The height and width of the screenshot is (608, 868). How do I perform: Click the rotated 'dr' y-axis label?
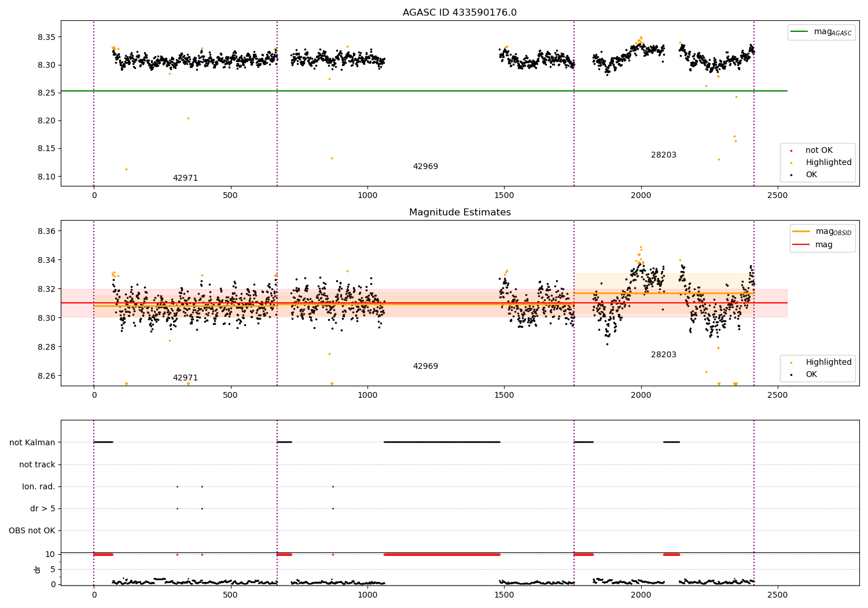coord(38,569)
